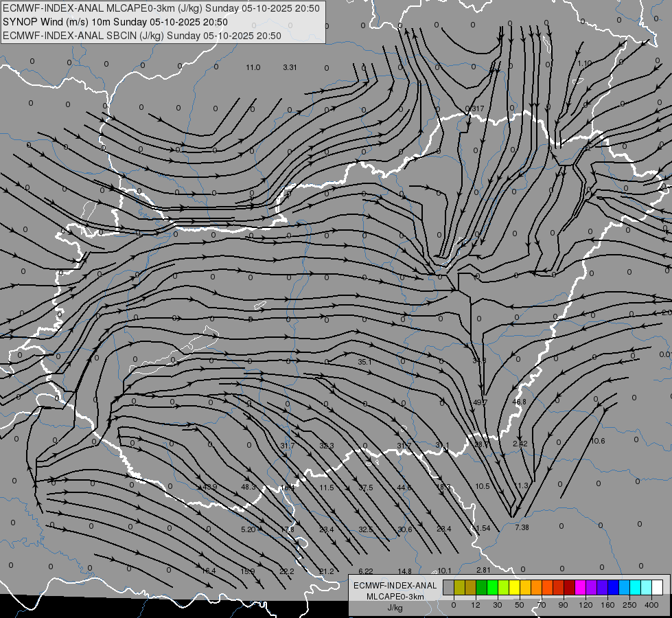Click the map value 7.38

522,527
